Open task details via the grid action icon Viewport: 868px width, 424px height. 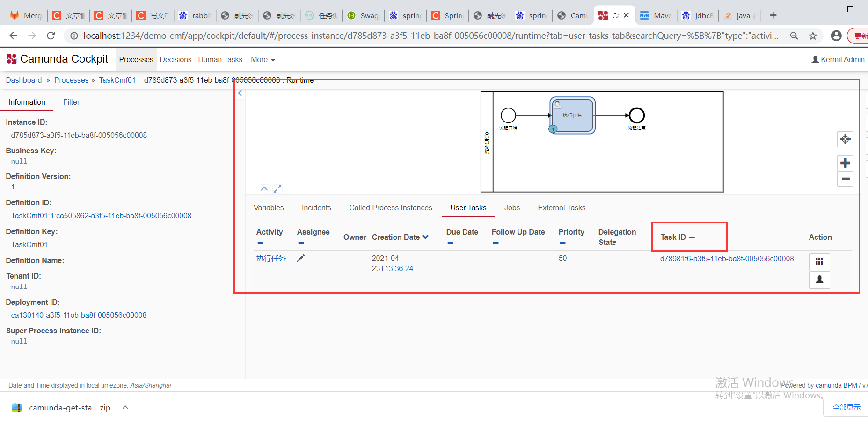click(x=819, y=262)
